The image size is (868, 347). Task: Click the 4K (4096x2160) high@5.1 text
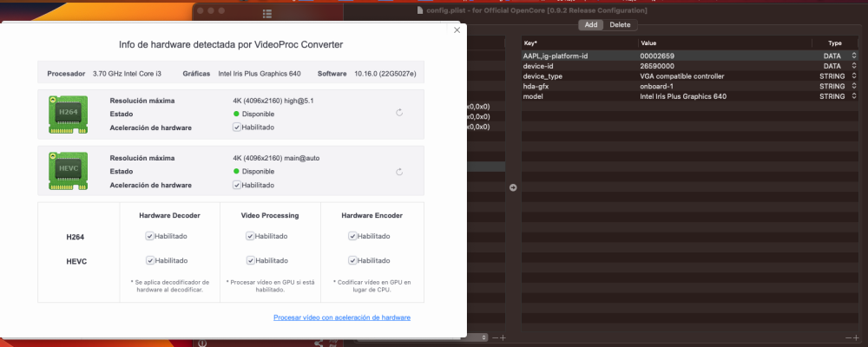(x=273, y=101)
